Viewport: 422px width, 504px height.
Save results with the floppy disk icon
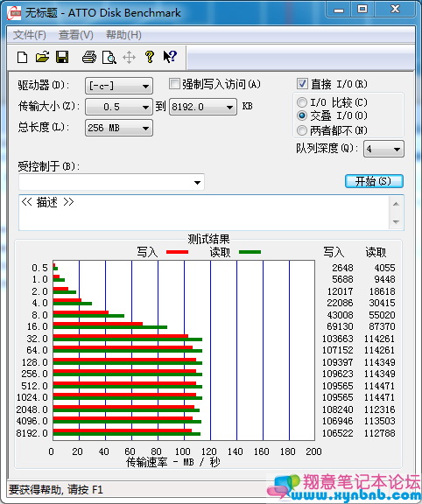click(x=62, y=57)
